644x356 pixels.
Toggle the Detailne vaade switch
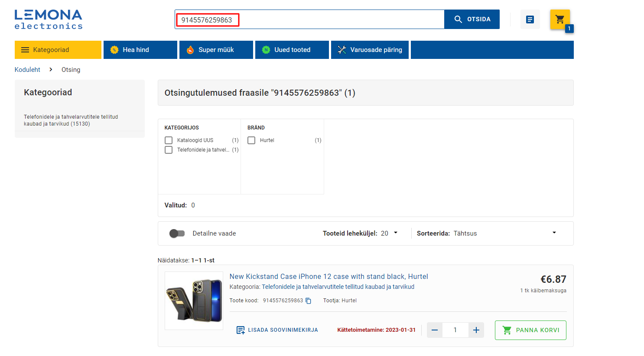click(177, 233)
